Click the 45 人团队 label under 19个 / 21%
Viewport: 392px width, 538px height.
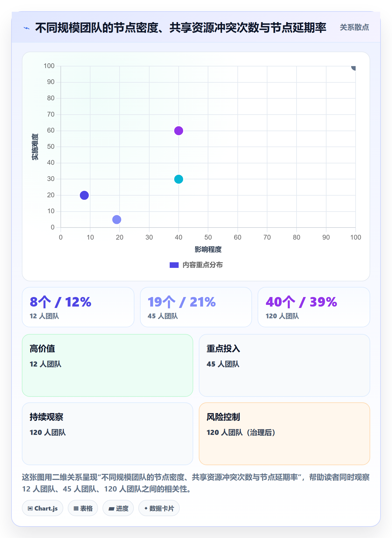(x=163, y=316)
